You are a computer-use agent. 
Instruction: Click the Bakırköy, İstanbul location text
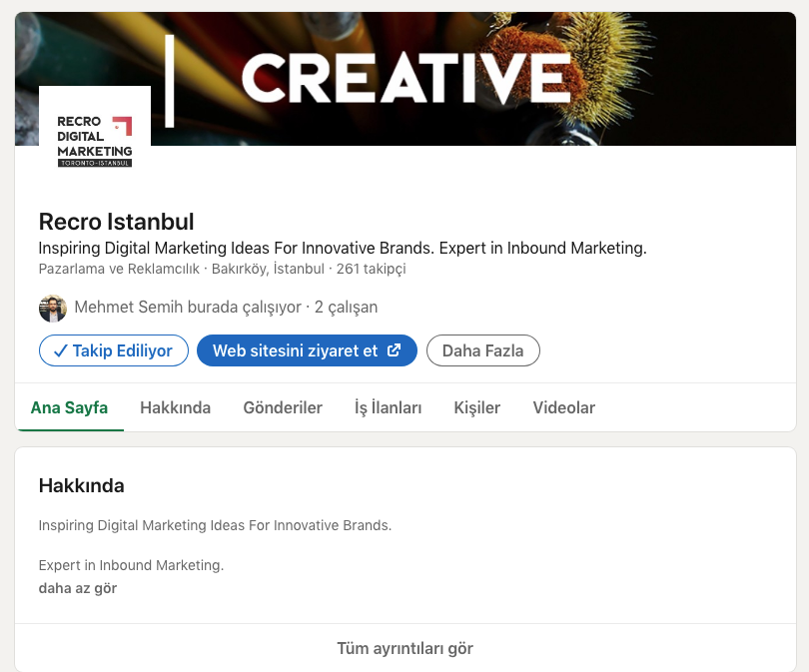tap(268, 269)
